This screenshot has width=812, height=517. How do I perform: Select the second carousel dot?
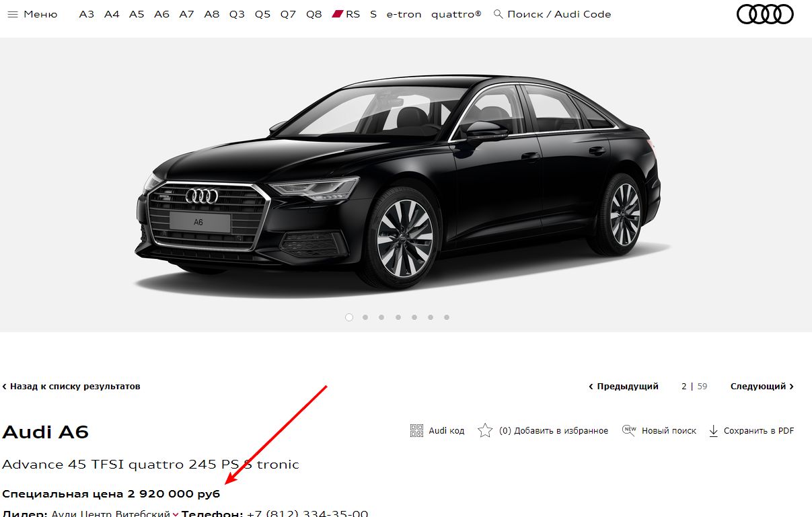[365, 317]
